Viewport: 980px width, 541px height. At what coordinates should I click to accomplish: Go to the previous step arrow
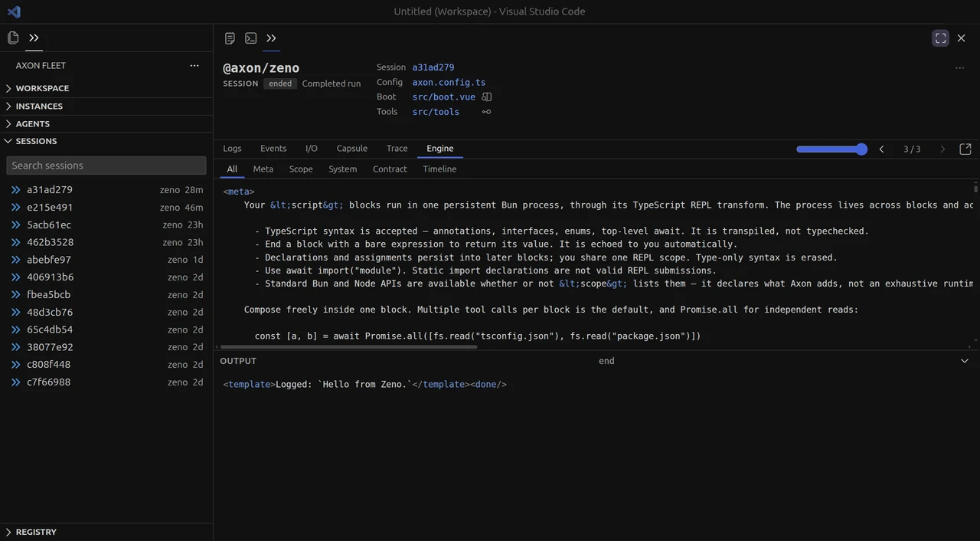pyautogui.click(x=881, y=149)
